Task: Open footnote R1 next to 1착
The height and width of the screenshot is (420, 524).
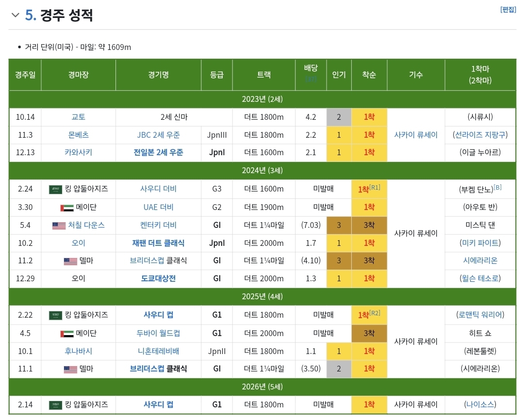Action: pos(375,187)
